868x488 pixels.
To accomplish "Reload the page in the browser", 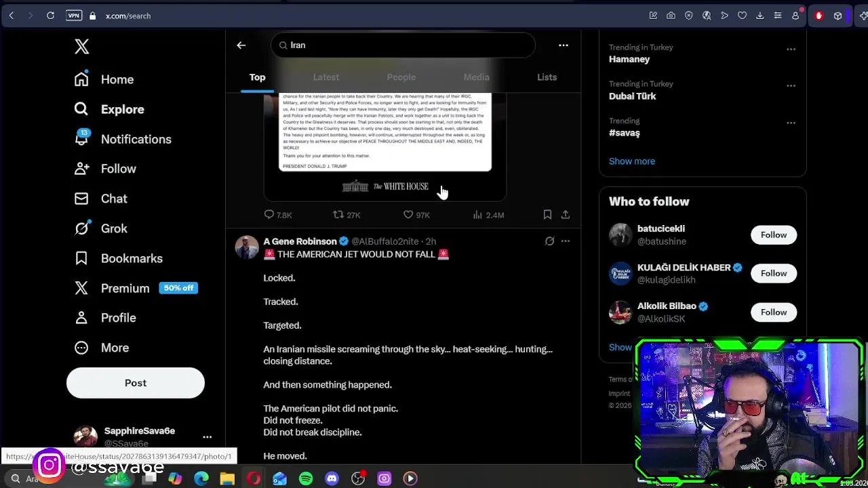I will (50, 16).
